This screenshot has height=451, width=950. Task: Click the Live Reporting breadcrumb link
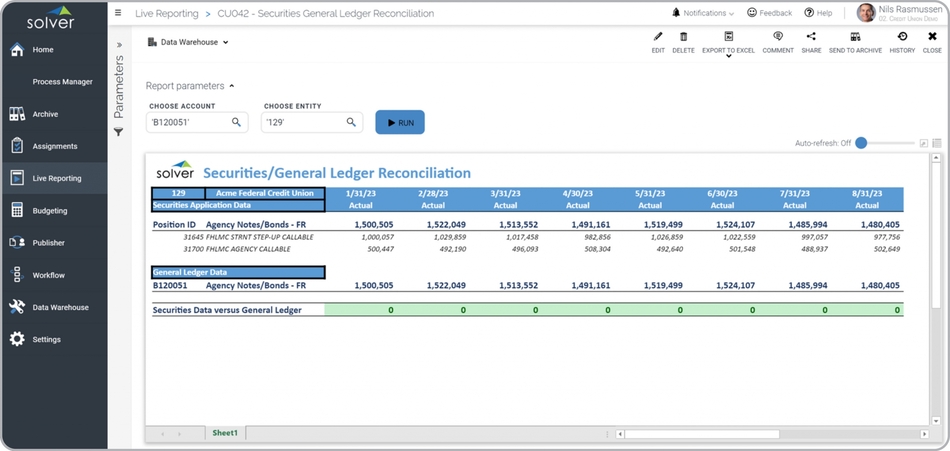coord(166,14)
